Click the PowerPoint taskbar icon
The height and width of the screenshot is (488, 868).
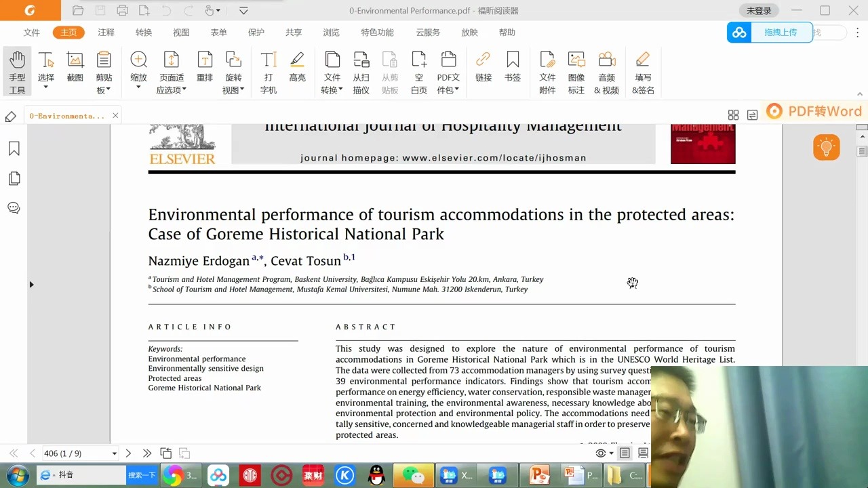tap(539, 476)
